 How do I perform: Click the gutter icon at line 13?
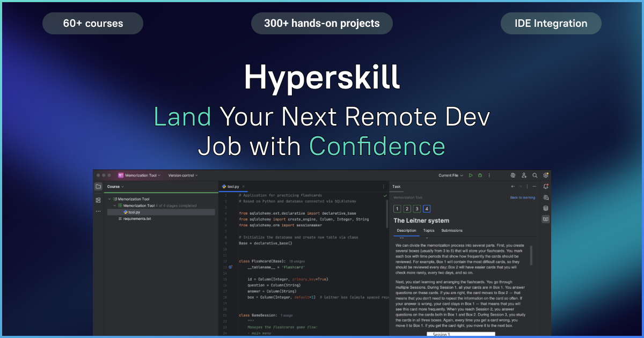coord(230,267)
